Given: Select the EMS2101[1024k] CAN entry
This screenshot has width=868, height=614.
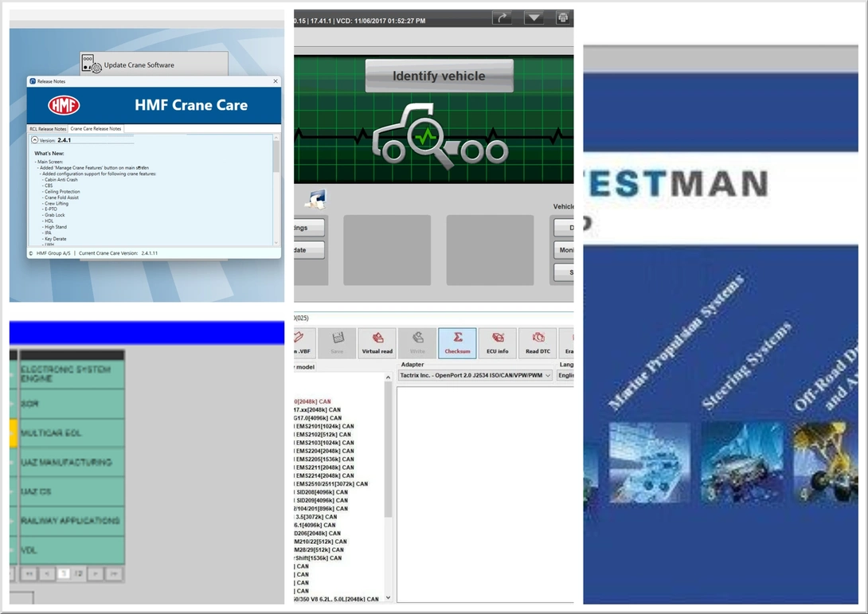Looking at the screenshot, I should click(x=324, y=426).
